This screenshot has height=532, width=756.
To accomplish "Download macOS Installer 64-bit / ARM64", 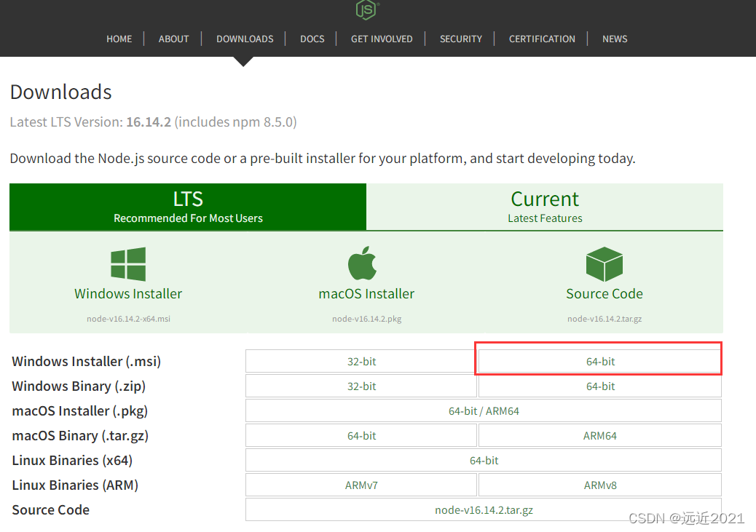I will pyautogui.click(x=484, y=411).
